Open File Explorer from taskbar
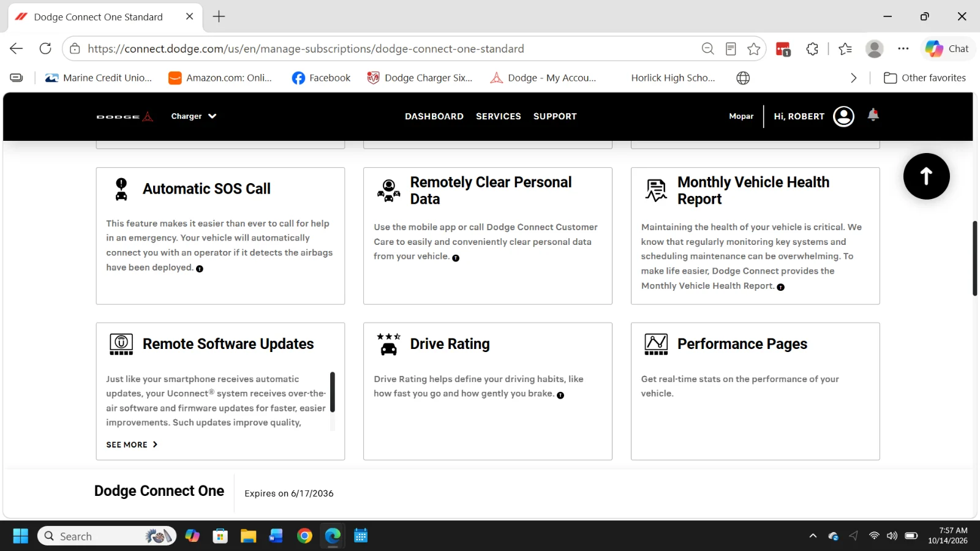Screen dimensions: 980x551 [x=248, y=536]
